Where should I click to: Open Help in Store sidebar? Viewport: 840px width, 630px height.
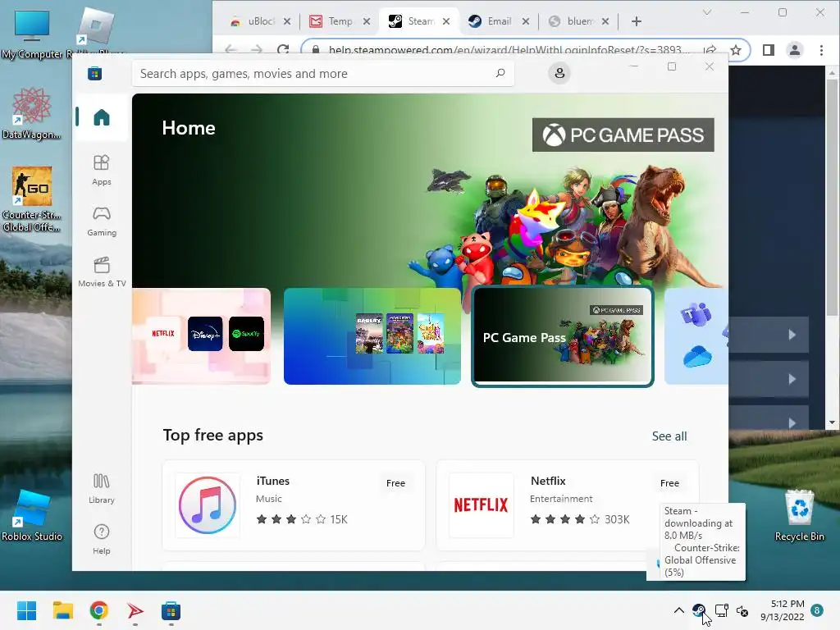pyautogui.click(x=102, y=539)
